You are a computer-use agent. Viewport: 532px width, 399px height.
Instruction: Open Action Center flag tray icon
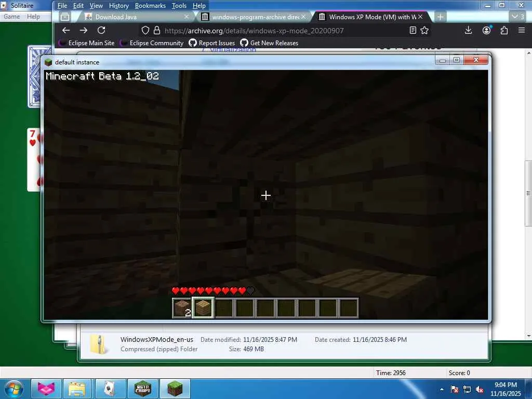point(455,390)
